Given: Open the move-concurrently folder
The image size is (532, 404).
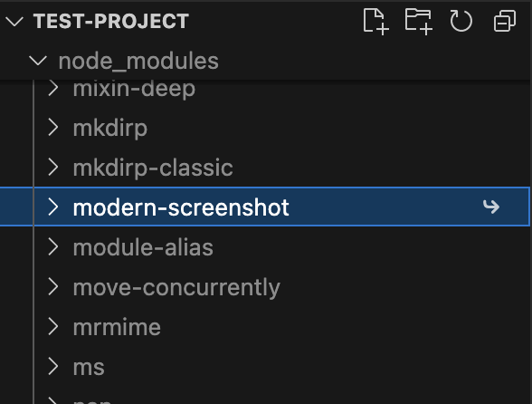Looking at the screenshot, I should pyautogui.click(x=266, y=287).
